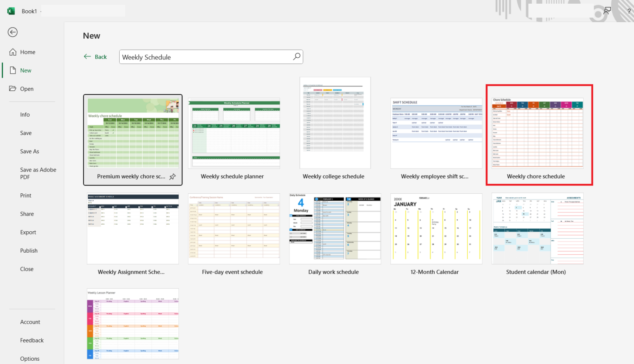The height and width of the screenshot is (364, 634).
Task: Open the 12-Month Calendar template
Action: point(436,229)
